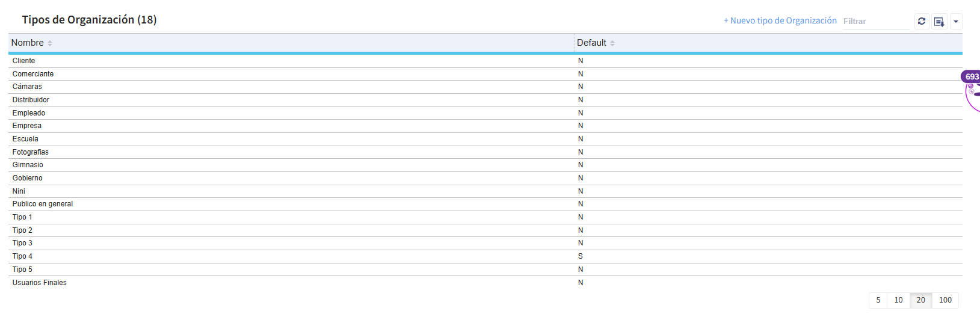This screenshot has width=980, height=314.
Task: Click the Publico en general row
Action: coord(43,204)
